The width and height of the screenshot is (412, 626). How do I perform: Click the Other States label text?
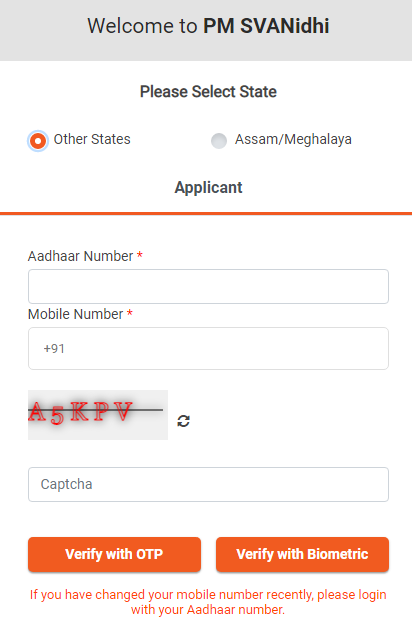pyautogui.click(x=92, y=139)
